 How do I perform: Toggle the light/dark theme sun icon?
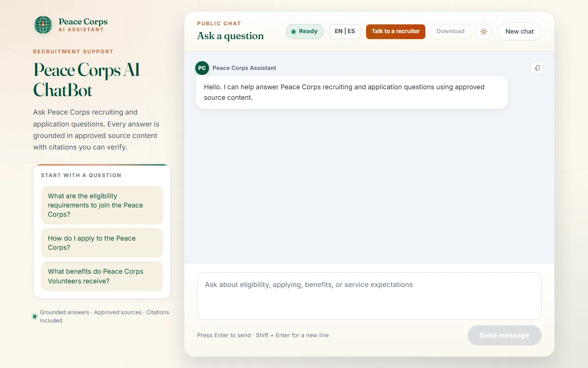484,32
